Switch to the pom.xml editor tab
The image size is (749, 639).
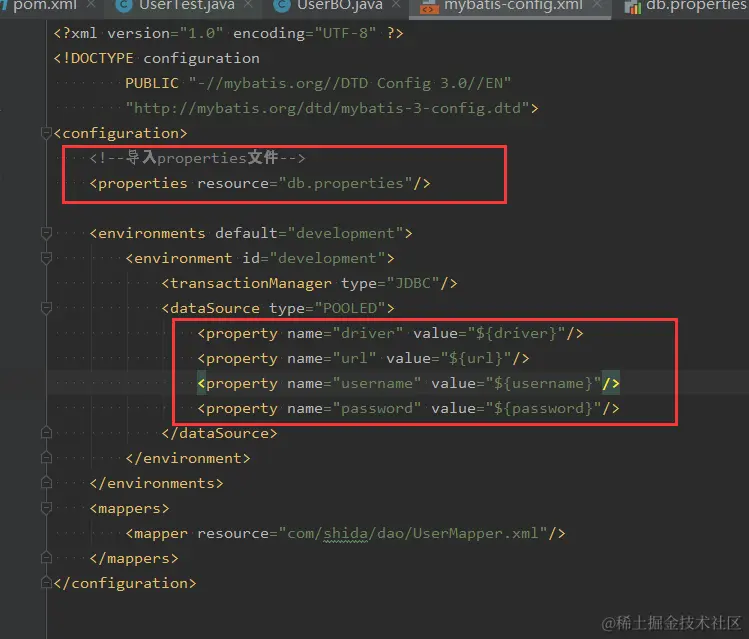[x=44, y=5]
